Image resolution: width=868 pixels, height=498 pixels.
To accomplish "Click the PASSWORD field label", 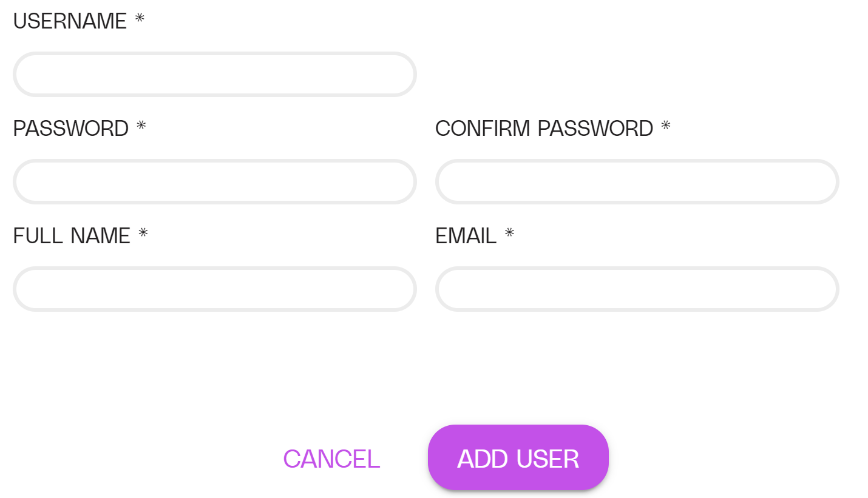I will click(x=71, y=129).
